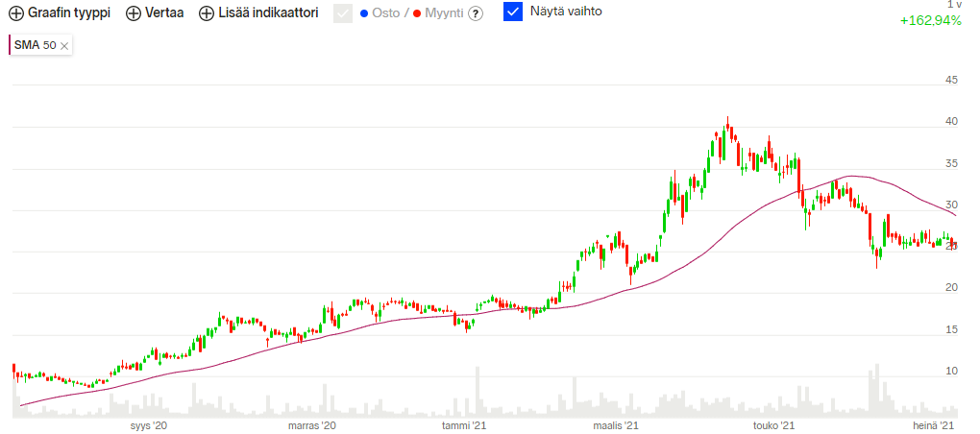
Task: Click the red arrow marker below marras candles
Action: pos(268,340)
